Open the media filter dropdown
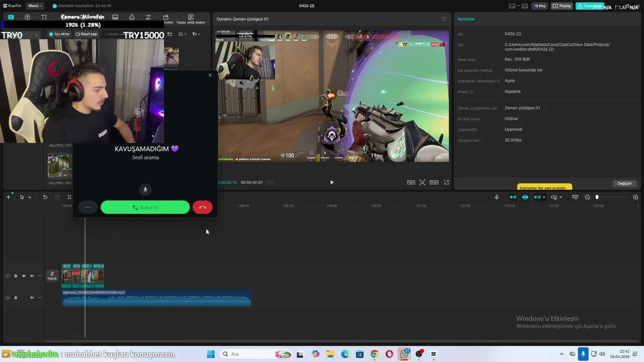 coord(196,34)
